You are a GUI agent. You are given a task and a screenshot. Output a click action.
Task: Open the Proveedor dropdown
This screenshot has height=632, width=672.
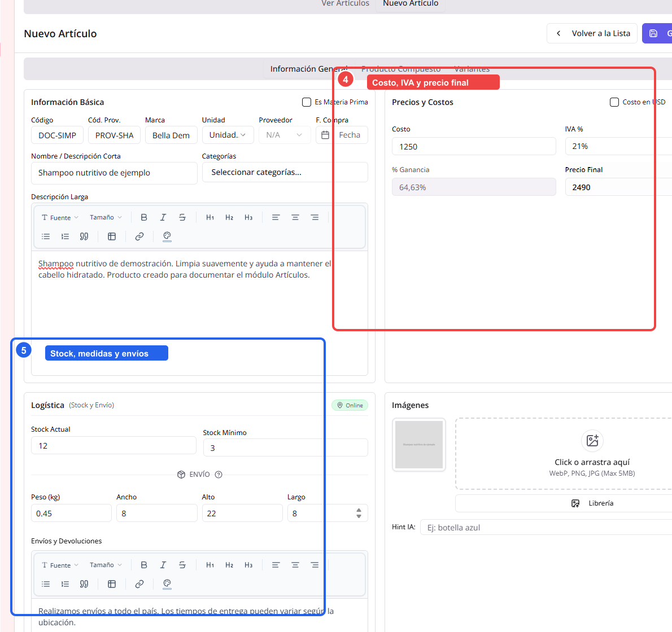point(285,135)
